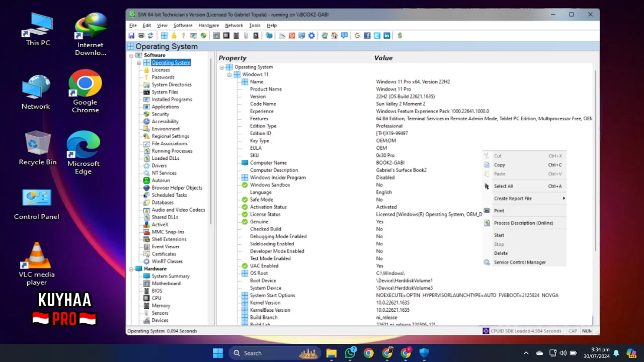The image size is (644, 362).
Task: Click the LinkedIn toolbar icon
Action: point(387,36)
